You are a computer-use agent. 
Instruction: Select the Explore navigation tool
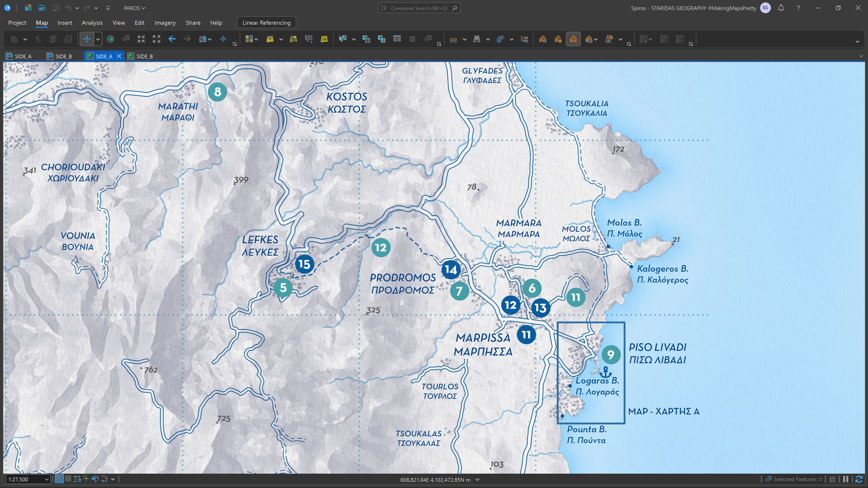(x=87, y=39)
